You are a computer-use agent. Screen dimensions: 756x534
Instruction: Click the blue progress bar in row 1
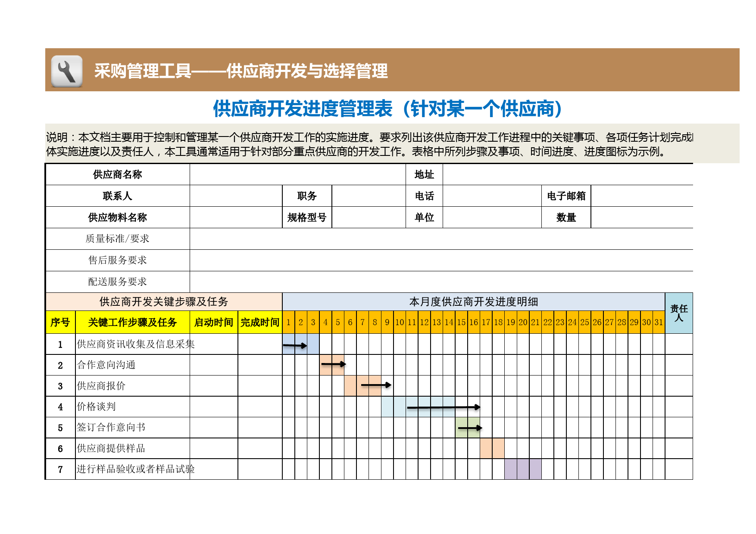(x=301, y=344)
